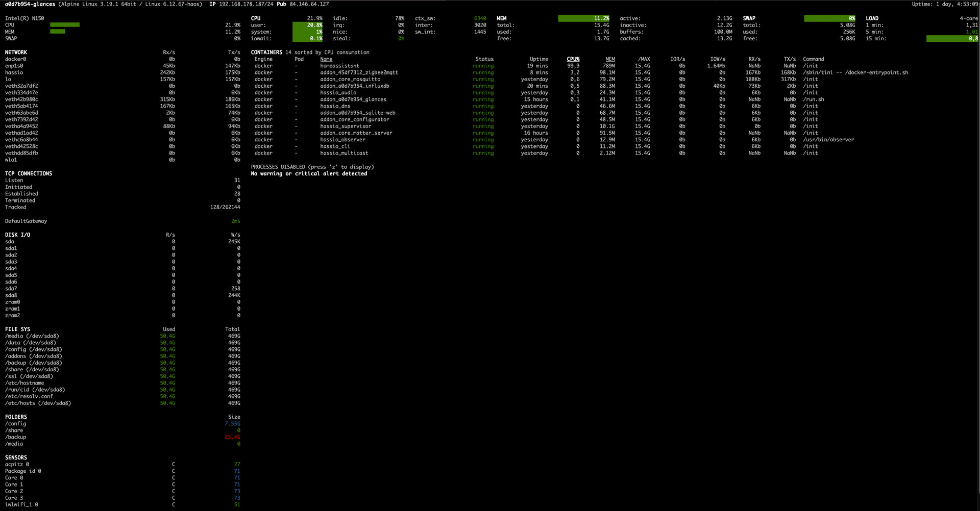Click the FILE SYS section header

tap(17, 329)
